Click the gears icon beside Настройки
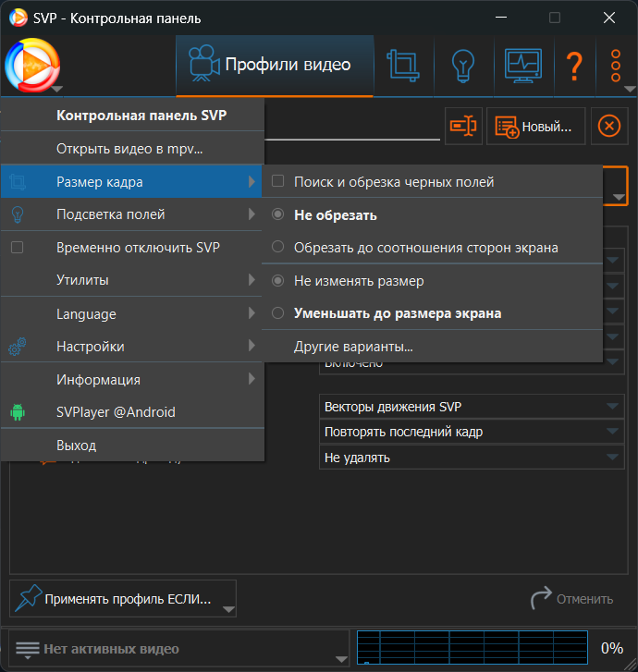The image size is (638, 672). click(x=18, y=347)
